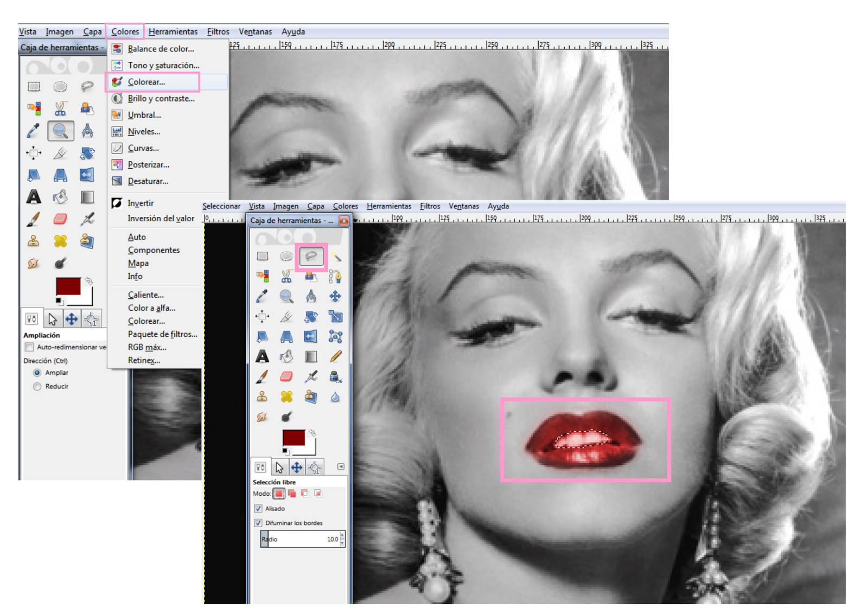This screenshot has width=868, height=614.
Task: Select Cage Transform tool in front toolbox
Action: (336, 337)
